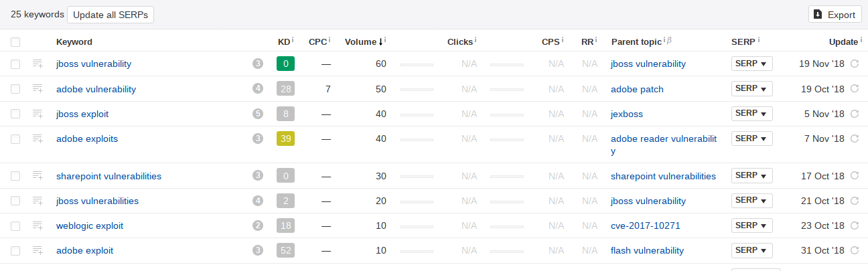Open word-count badge 5 for jboss exploit

258,114
